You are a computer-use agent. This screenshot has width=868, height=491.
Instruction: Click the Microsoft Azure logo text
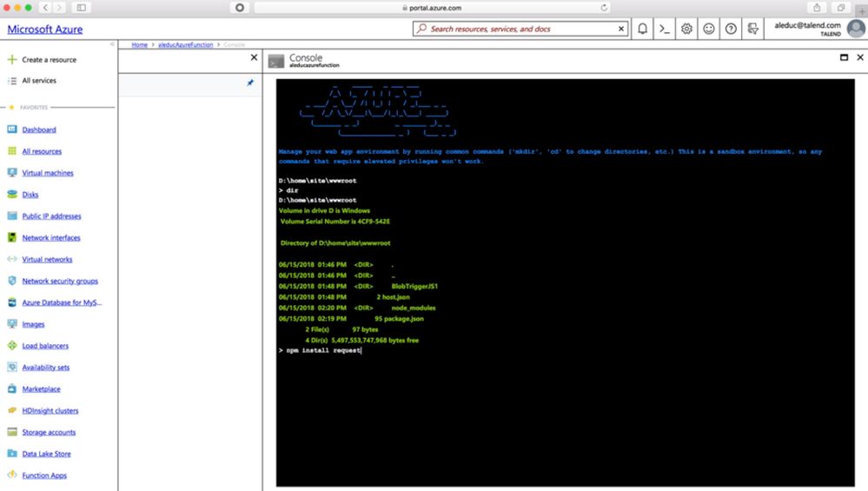pos(45,30)
